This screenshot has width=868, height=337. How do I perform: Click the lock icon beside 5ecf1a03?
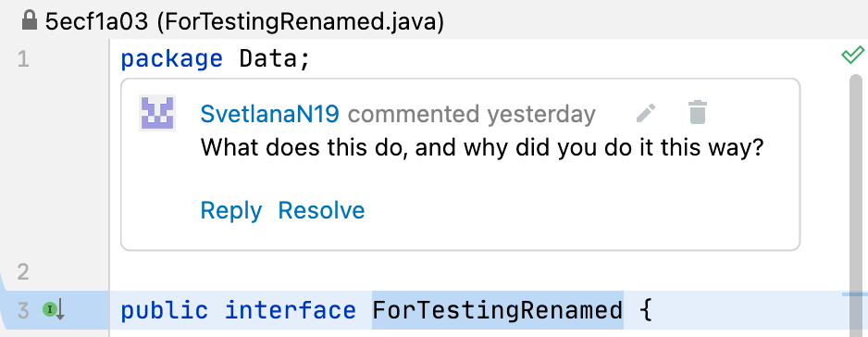29,21
